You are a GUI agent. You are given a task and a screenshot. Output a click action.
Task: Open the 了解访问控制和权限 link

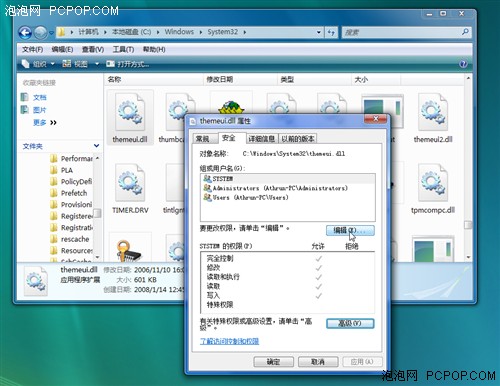[x=229, y=341]
